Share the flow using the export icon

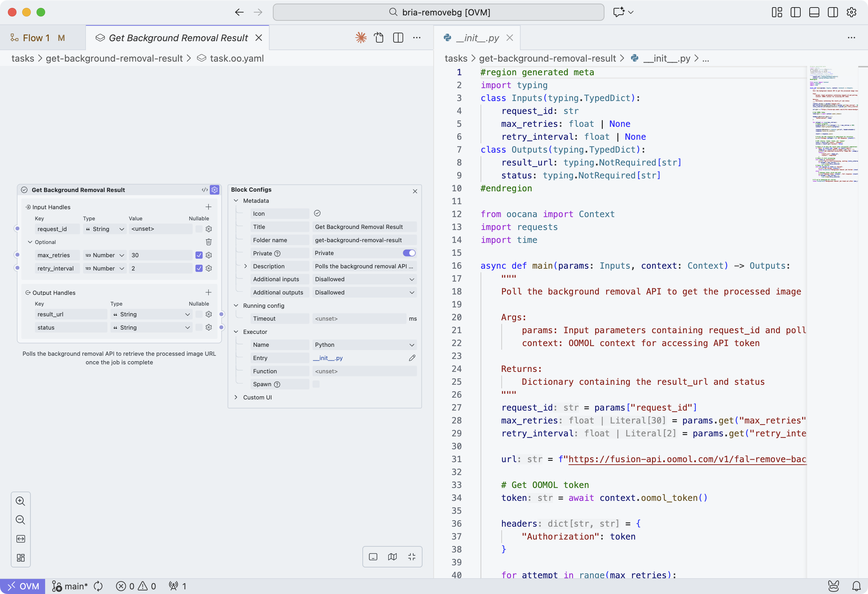pos(379,37)
